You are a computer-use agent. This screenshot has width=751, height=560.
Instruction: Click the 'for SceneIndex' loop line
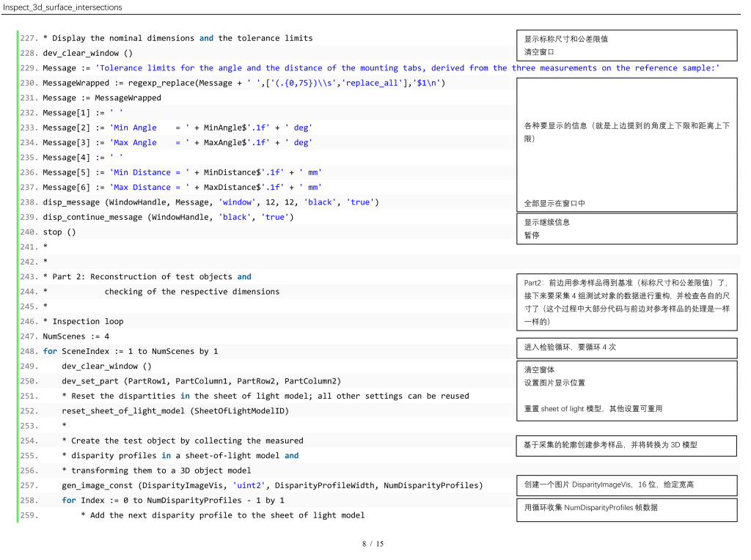[130, 351]
